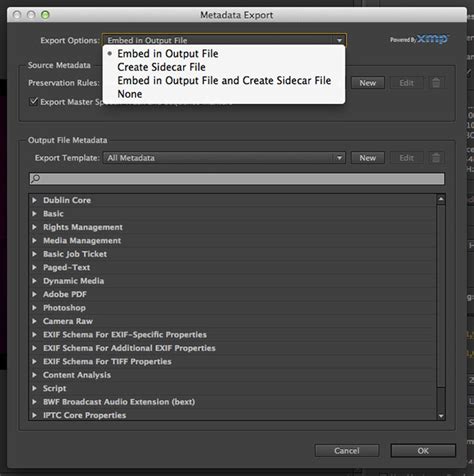474x476 pixels.
Task: Click scrollbar down arrow in metadata list
Action: point(441,416)
